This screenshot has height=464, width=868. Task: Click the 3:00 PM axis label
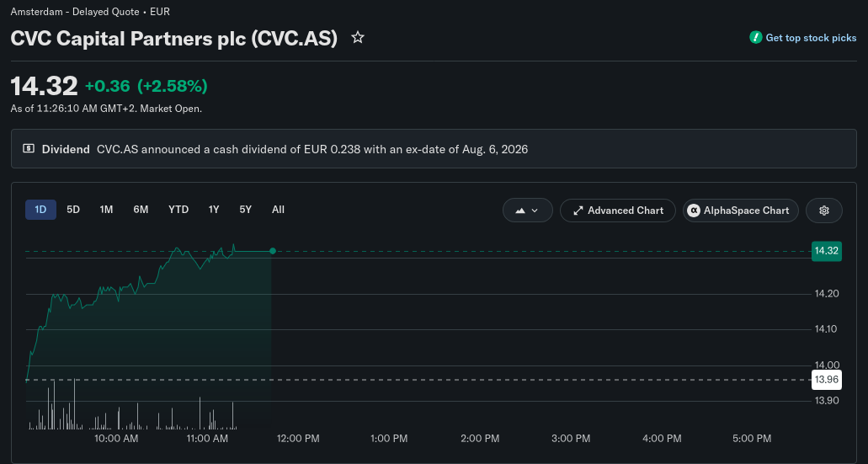571,439
